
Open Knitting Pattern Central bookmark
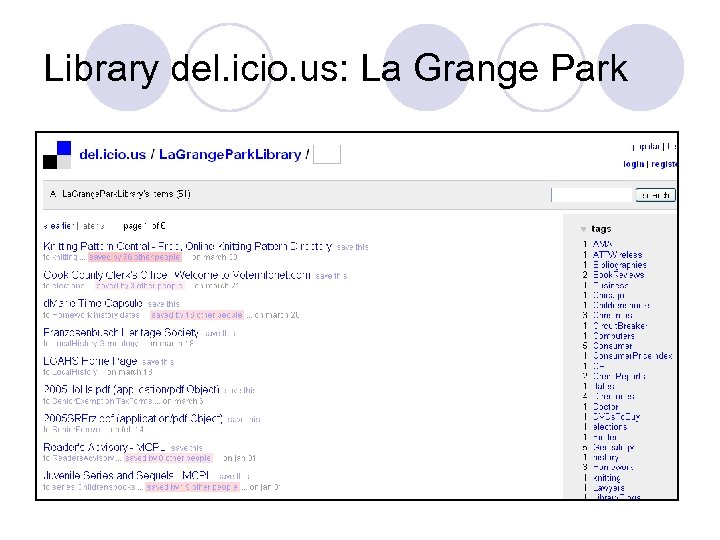coord(187,247)
